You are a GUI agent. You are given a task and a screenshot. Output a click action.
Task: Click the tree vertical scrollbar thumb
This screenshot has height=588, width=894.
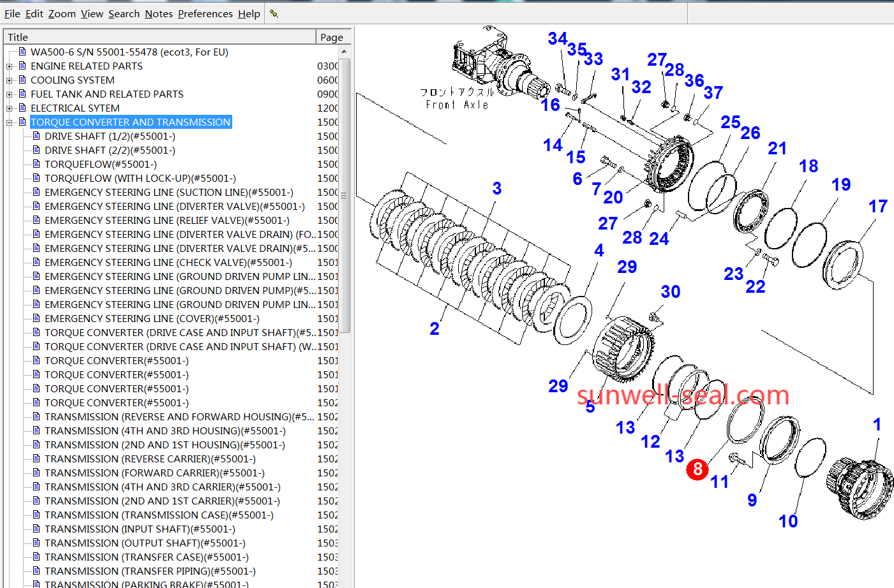[345, 195]
